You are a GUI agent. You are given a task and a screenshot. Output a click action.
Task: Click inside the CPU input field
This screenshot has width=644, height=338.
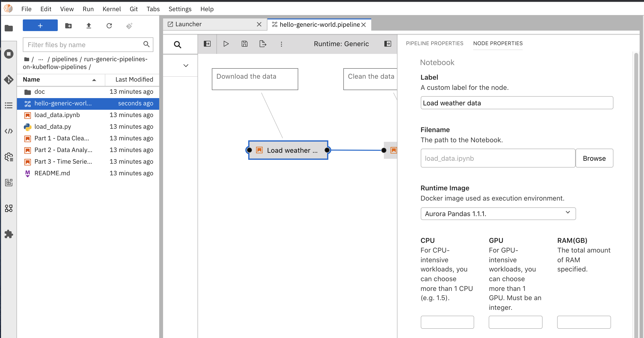pos(447,322)
